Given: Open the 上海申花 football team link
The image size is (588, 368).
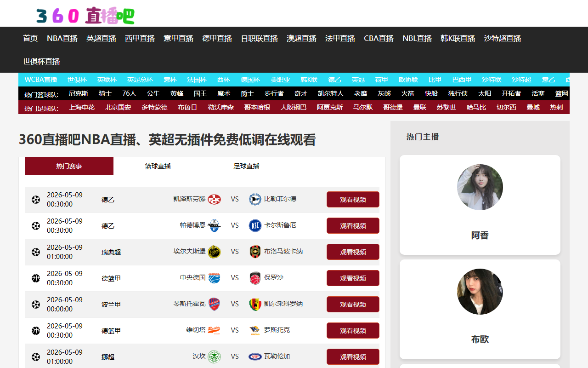Looking at the screenshot, I should (82, 107).
